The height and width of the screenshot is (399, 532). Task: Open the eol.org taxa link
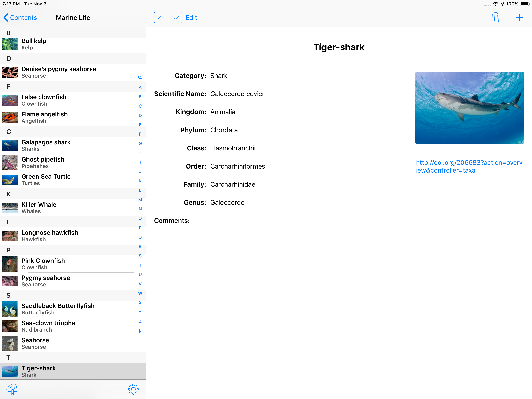coord(469,166)
